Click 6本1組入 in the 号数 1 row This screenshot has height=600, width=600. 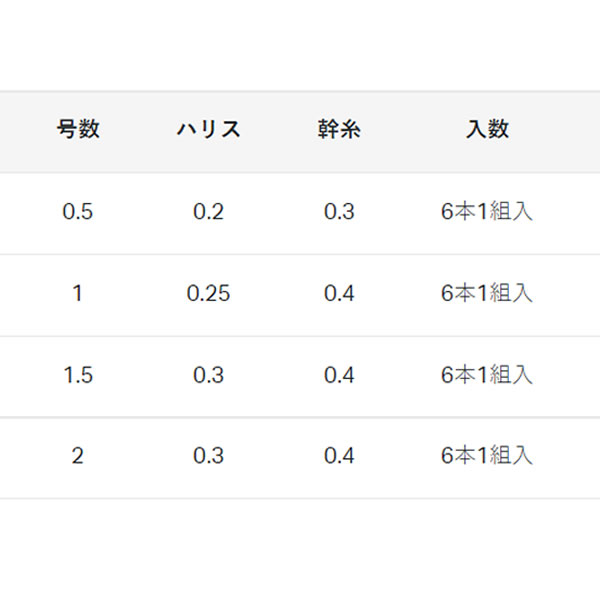click(x=487, y=294)
